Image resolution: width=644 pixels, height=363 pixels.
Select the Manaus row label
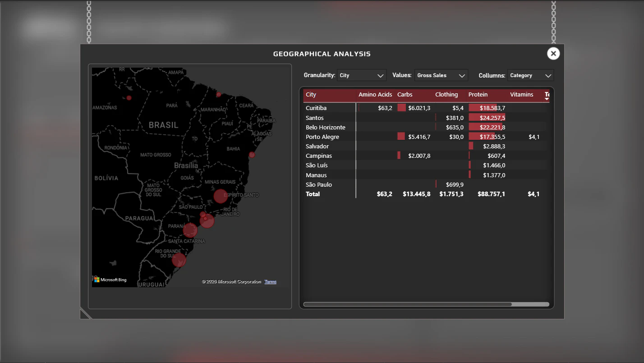click(x=316, y=175)
